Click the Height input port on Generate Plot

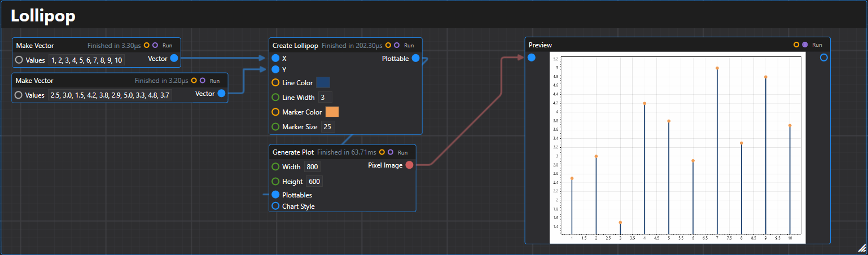[x=275, y=182]
